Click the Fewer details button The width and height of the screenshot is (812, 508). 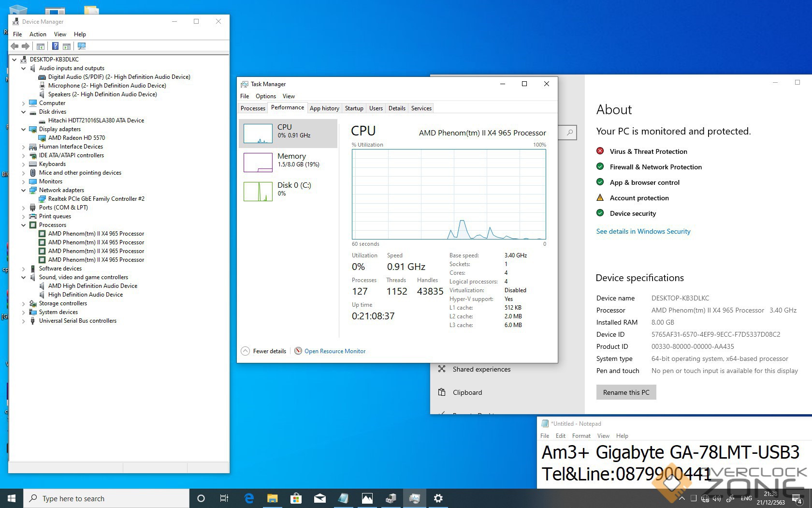point(264,351)
